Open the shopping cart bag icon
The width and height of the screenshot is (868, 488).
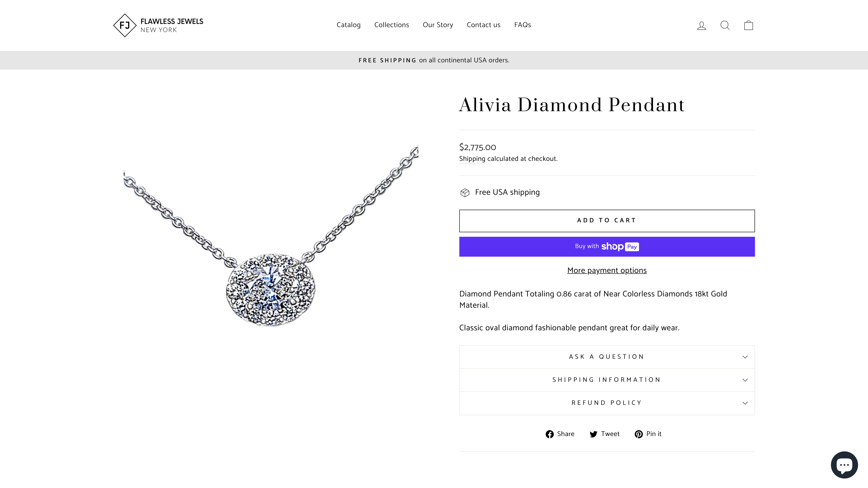point(748,25)
